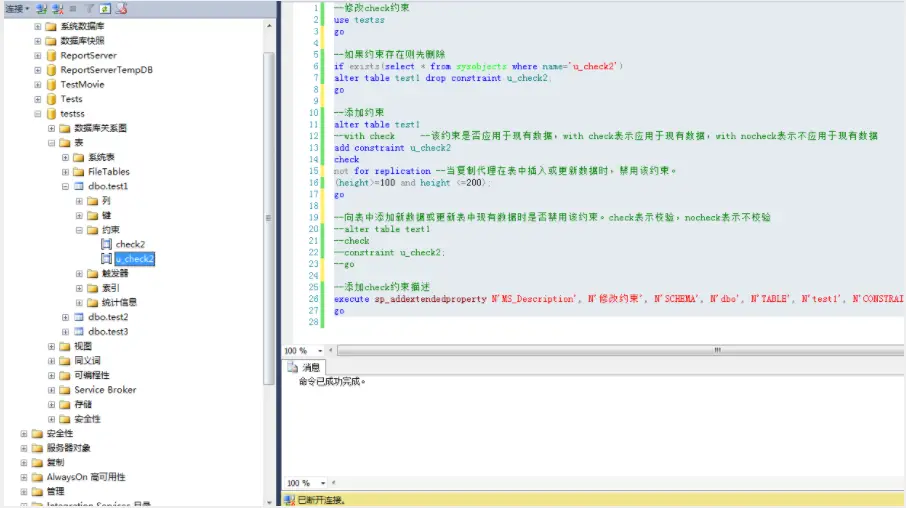Expand the 列 folder
This screenshot has width=906, height=508.
79,201
